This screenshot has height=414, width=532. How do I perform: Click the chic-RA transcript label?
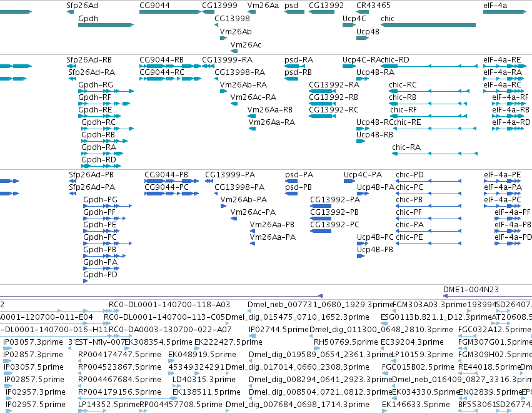tap(406, 147)
